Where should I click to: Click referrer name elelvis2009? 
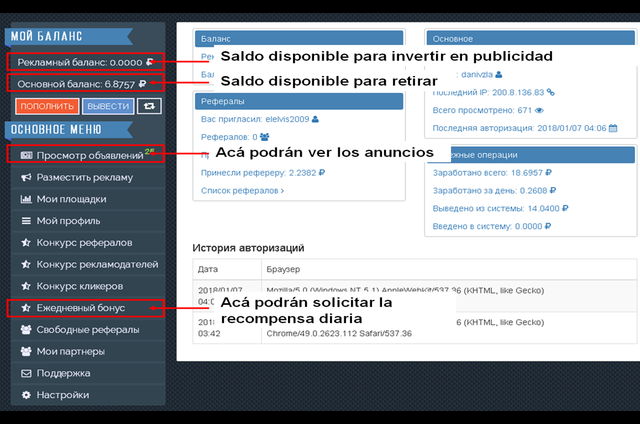click(287, 119)
